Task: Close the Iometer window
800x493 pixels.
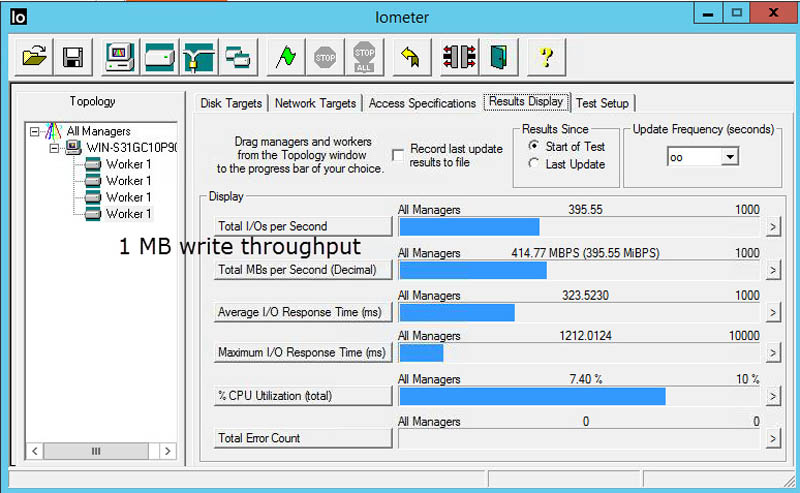Action: point(773,13)
